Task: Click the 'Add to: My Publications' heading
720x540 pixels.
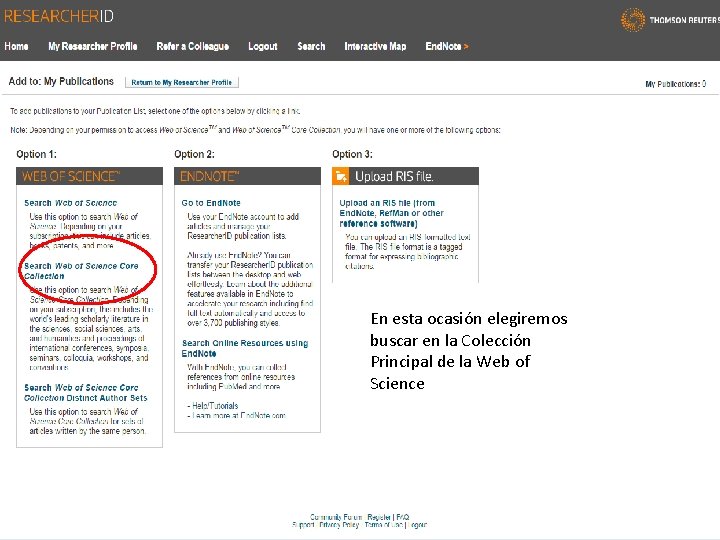Action: point(61,81)
